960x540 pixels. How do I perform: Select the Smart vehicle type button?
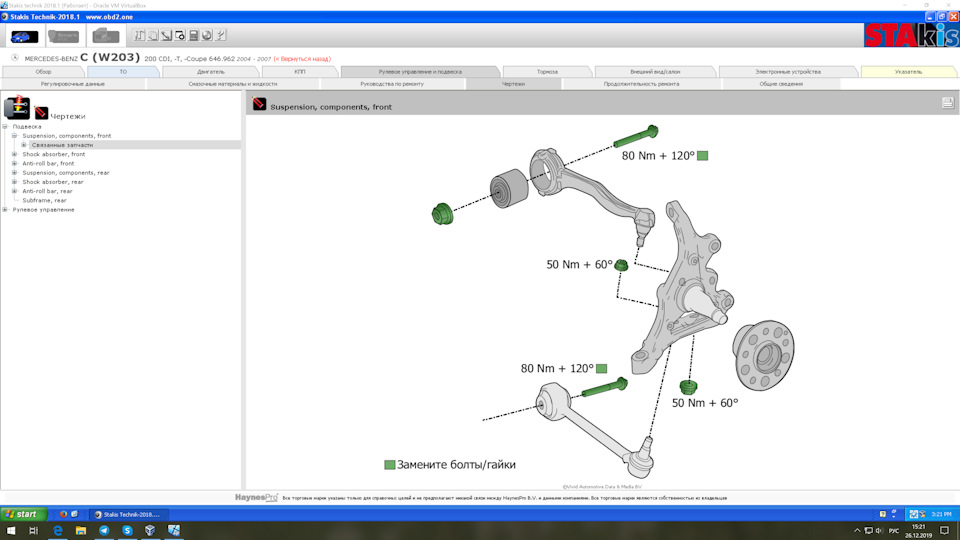[63, 37]
